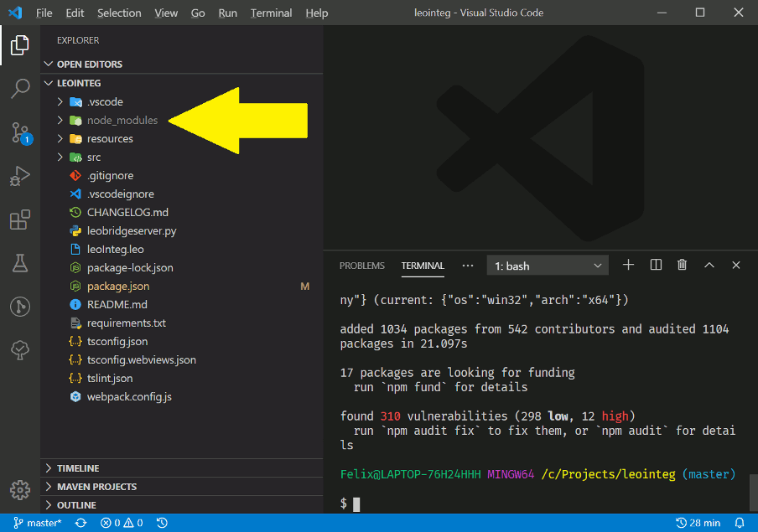Switch branch via master* in status bar
Image resolution: width=758 pixels, height=532 pixels.
(37, 523)
